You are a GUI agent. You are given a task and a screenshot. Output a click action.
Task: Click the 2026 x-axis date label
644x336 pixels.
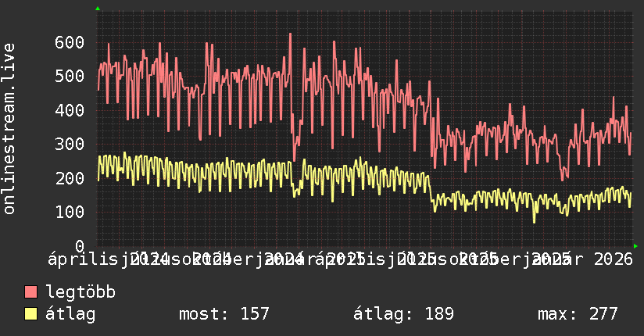[x=614, y=259]
